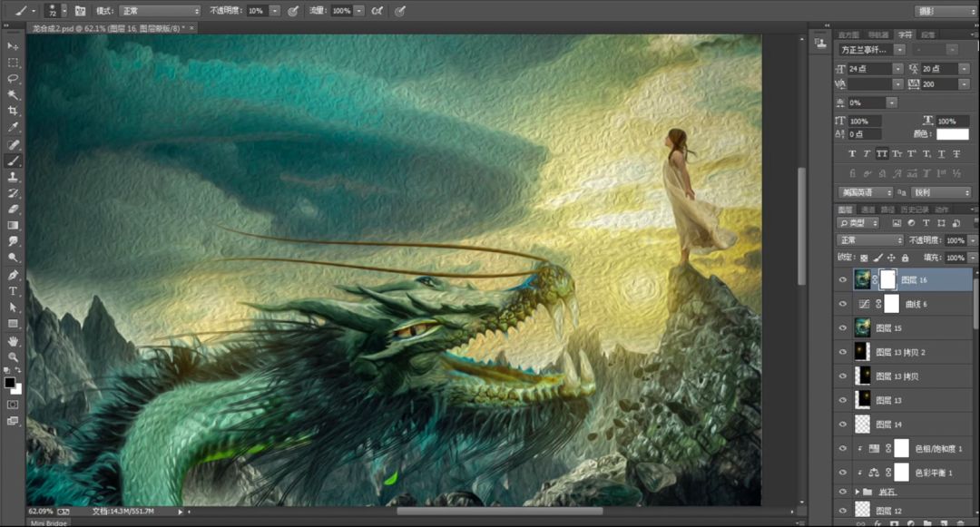The height and width of the screenshot is (527, 980).
Task: Select the Clone Stamp tool
Action: point(13,177)
